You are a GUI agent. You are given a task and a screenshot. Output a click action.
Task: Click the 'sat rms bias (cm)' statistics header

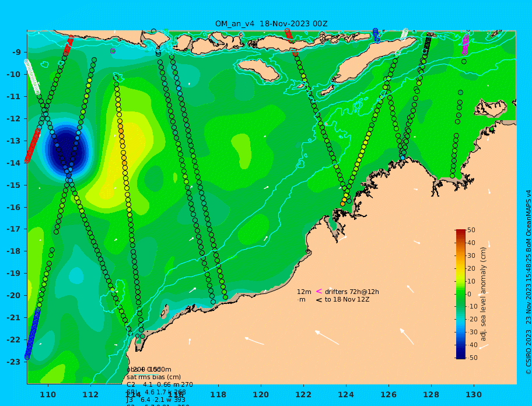click(153, 377)
